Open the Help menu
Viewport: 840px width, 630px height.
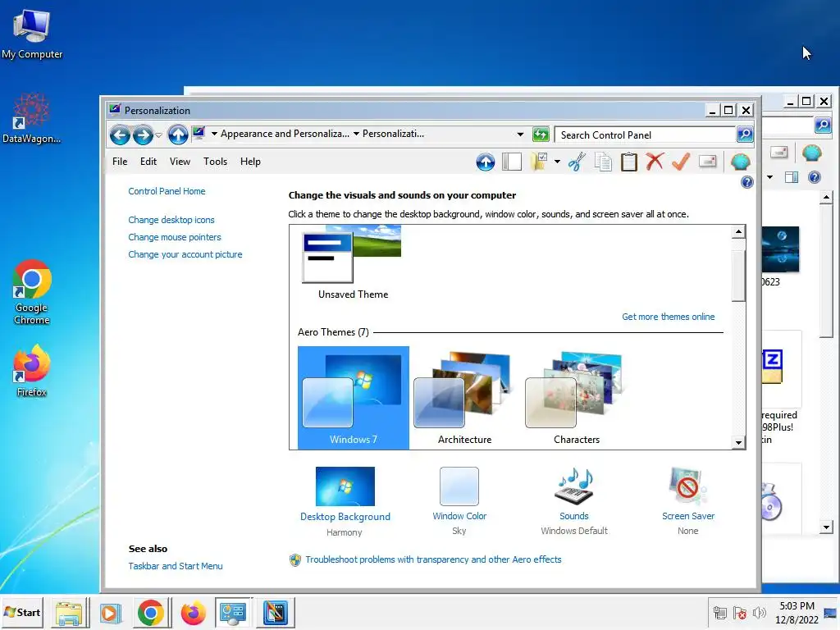pos(250,162)
